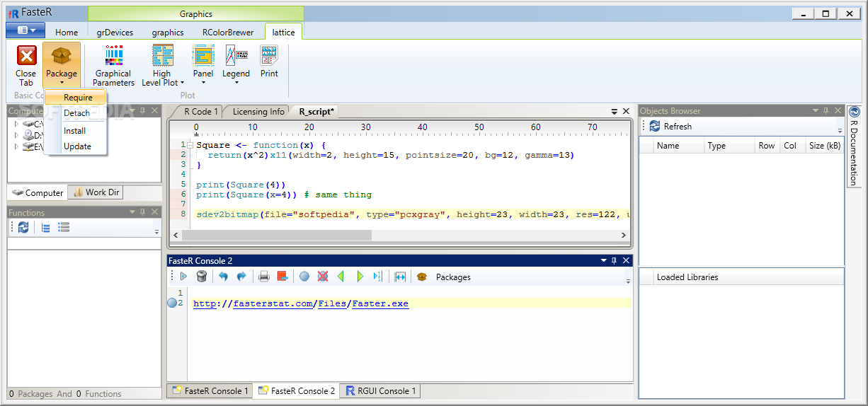Switch to RGUI Console 1 tab
Image resolution: width=868 pixels, height=406 pixels.
pyautogui.click(x=381, y=391)
